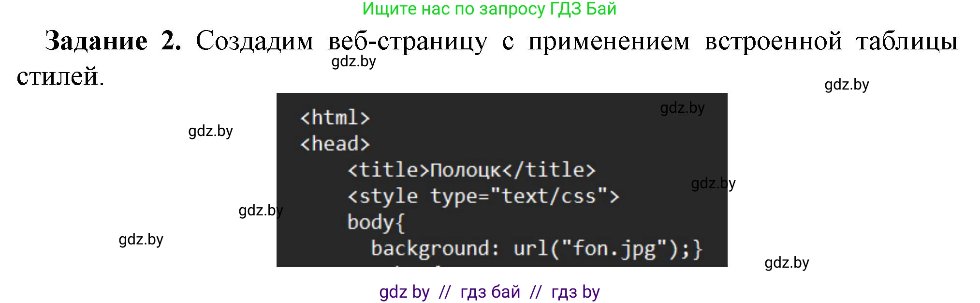Viewport: 980px width, 303px height.
Task: Click the code line '<title>Полоцк</title>'
Action: [471, 170]
